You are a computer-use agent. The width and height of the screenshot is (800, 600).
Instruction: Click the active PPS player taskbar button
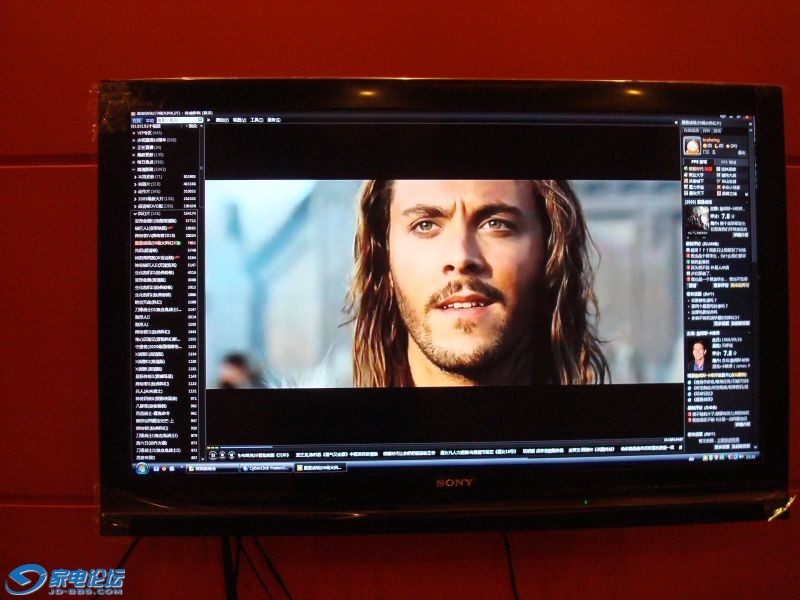pyautogui.click(x=320, y=467)
